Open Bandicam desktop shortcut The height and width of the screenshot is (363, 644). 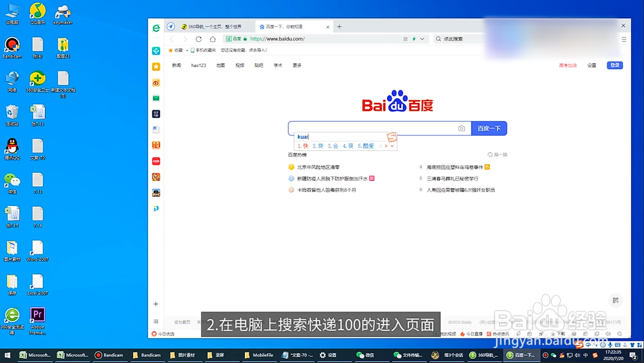click(x=12, y=48)
